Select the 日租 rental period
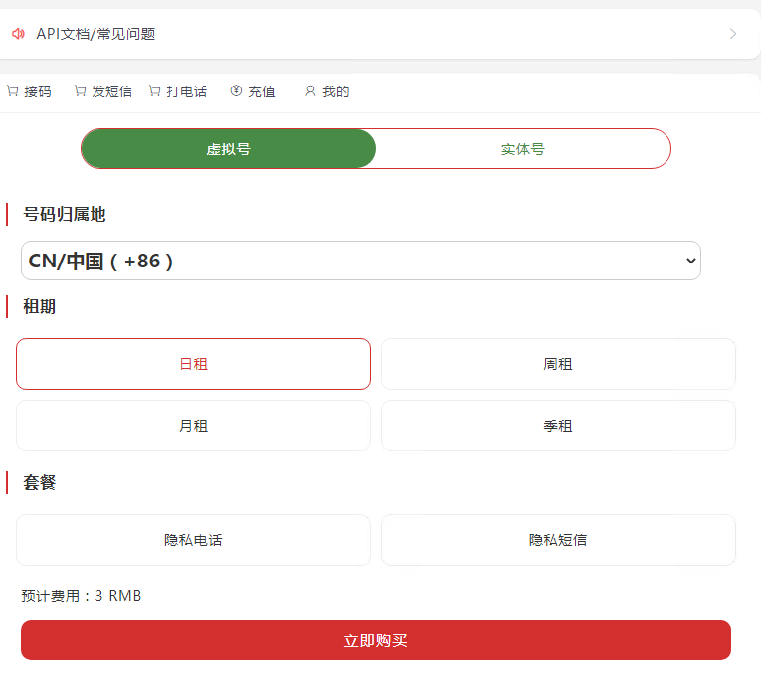 tap(193, 364)
